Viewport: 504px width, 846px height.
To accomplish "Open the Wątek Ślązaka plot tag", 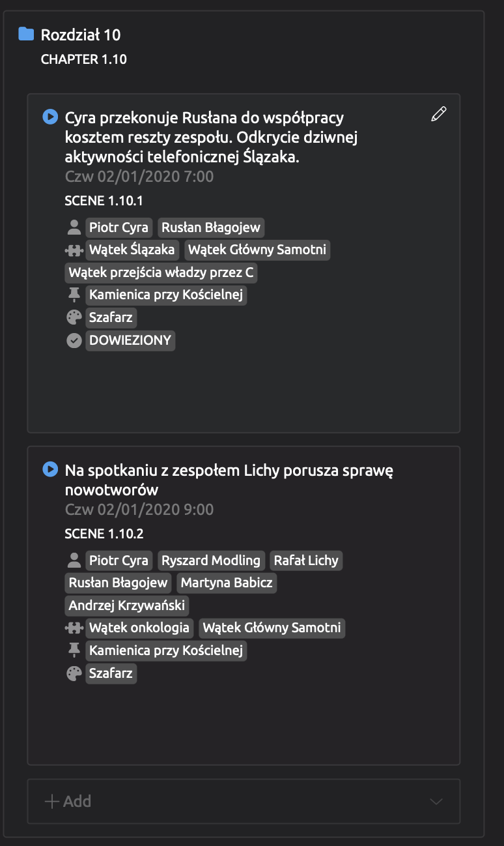I will point(132,250).
